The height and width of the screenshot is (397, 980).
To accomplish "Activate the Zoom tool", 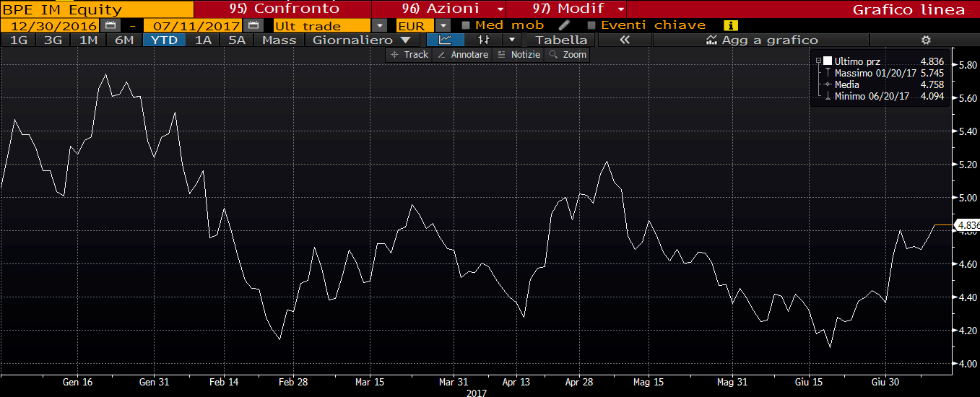I will (568, 55).
